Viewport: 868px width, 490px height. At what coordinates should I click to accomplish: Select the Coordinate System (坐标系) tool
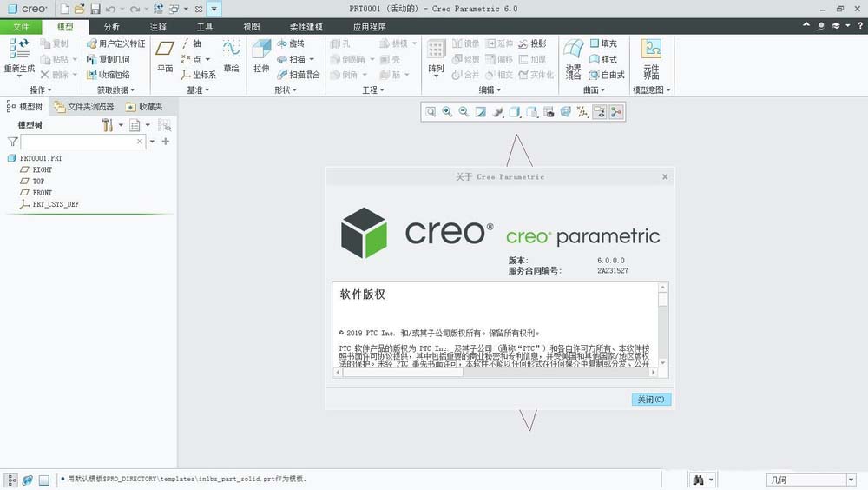(198, 74)
